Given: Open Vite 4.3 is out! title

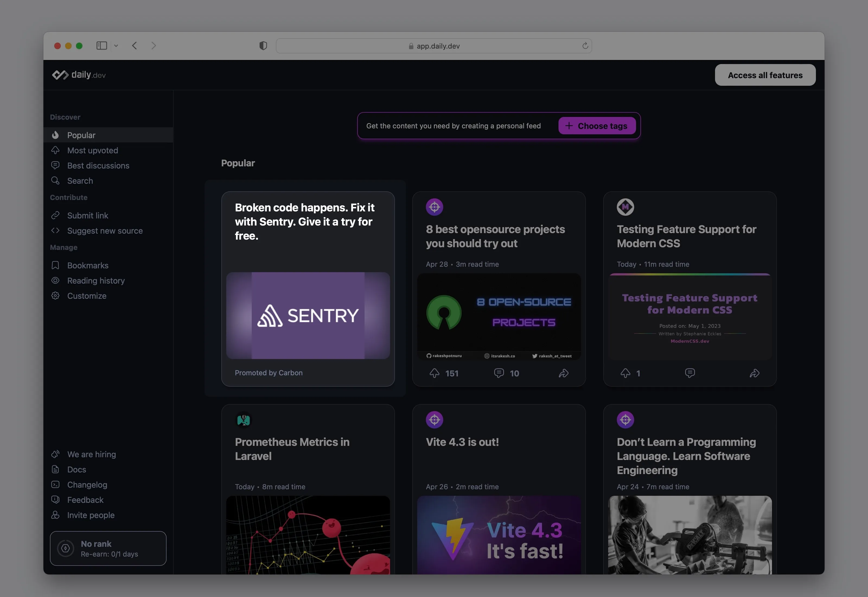Looking at the screenshot, I should point(462,442).
